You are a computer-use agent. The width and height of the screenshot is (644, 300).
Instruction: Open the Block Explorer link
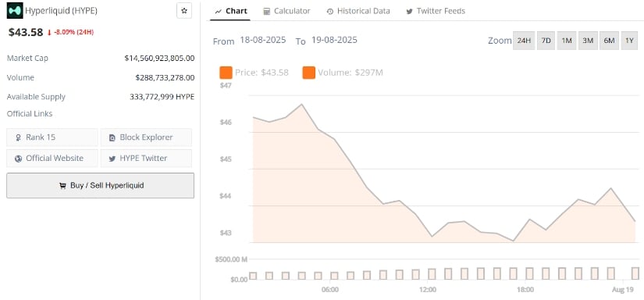[146, 137]
